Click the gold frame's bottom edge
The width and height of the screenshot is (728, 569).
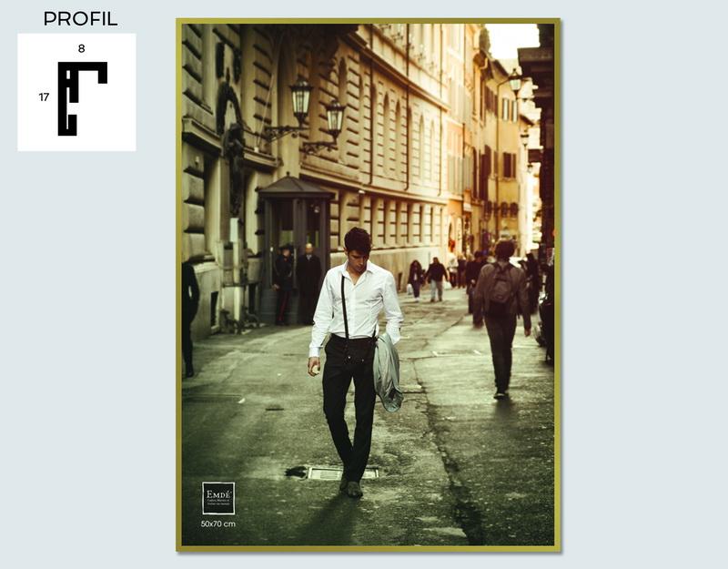[x=369, y=549]
